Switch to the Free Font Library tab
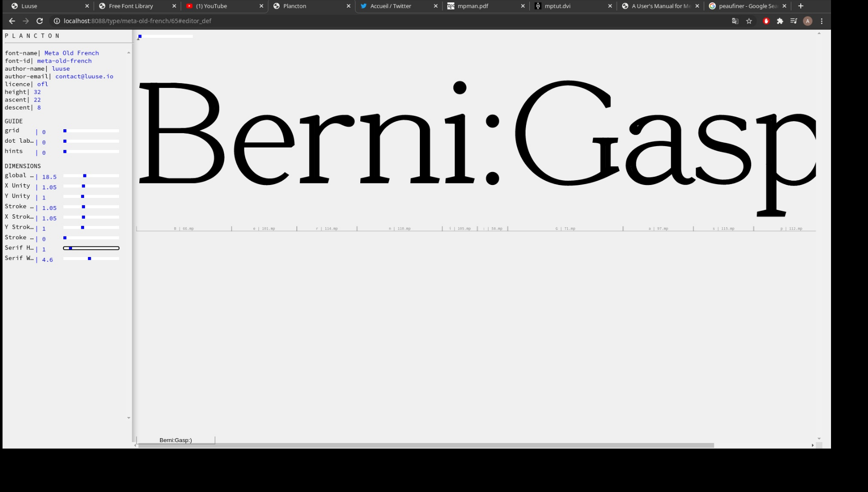The height and width of the screenshot is (492, 868). [131, 6]
